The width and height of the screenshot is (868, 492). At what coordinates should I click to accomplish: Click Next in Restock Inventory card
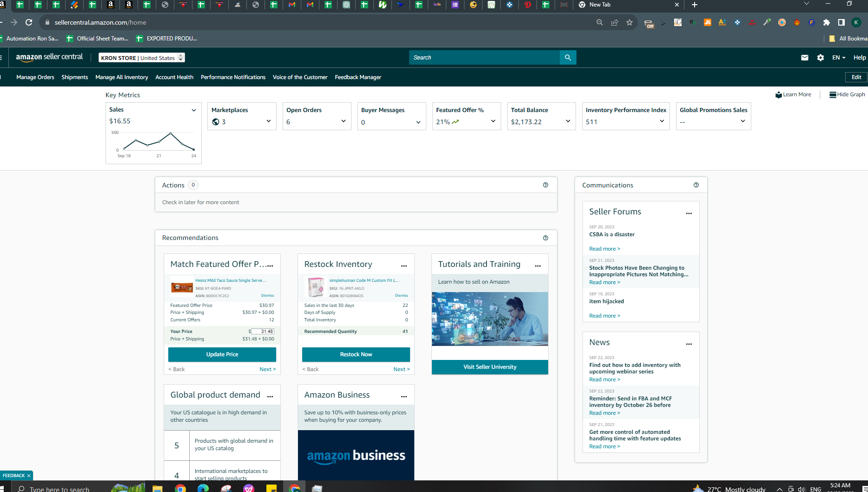401,369
